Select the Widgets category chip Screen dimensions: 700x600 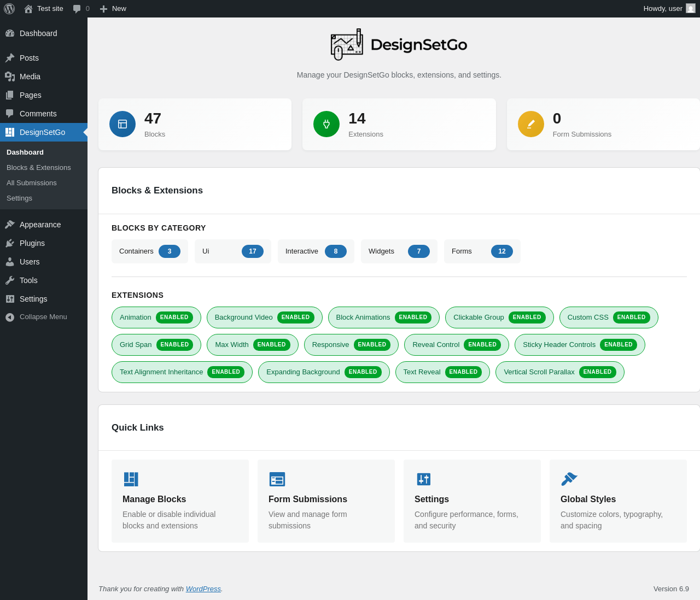point(399,251)
